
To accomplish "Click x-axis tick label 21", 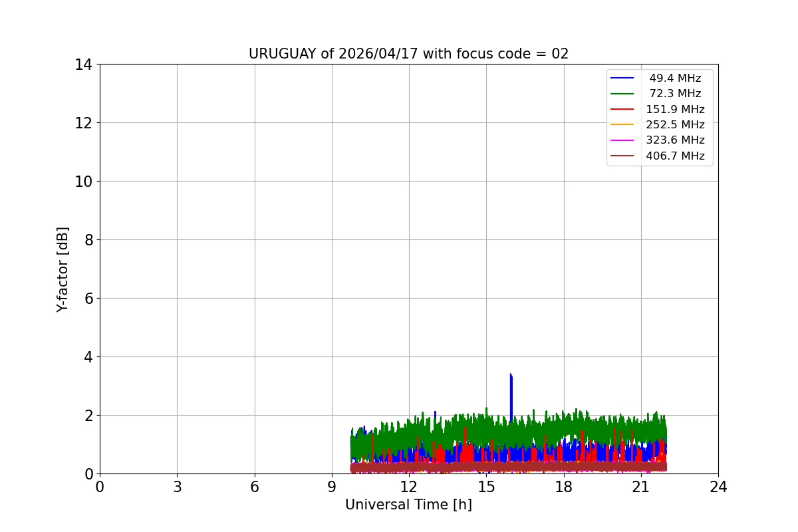I will coord(641,487).
